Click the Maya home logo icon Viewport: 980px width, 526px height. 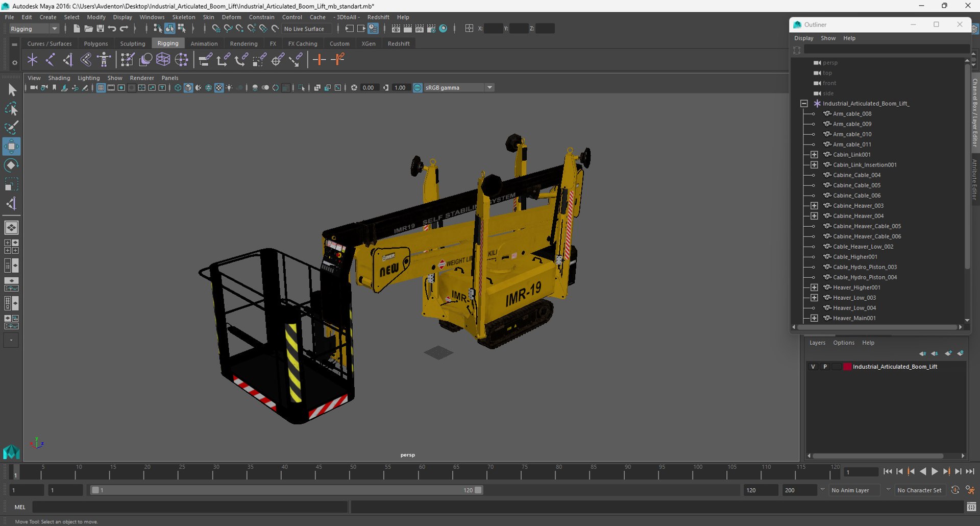click(x=11, y=452)
